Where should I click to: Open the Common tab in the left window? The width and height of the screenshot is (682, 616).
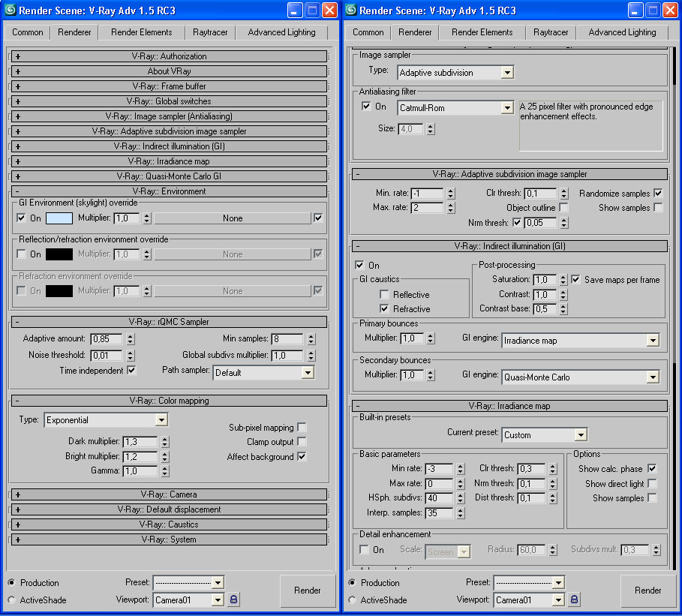tap(28, 32)
